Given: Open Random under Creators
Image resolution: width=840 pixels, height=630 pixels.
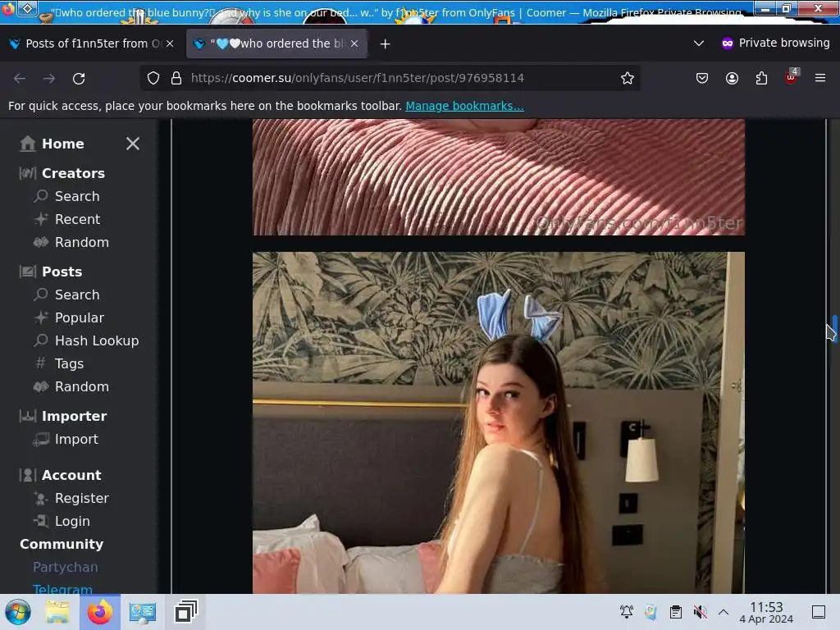Looking at the screenshot, I should (82, 242).
